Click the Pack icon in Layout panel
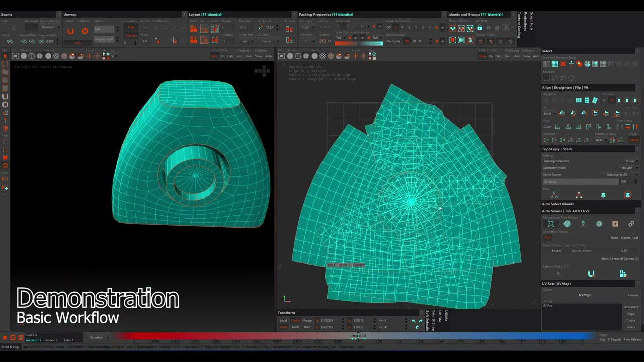This screenshot has height=362, width=644. click(x=194, y=28)
